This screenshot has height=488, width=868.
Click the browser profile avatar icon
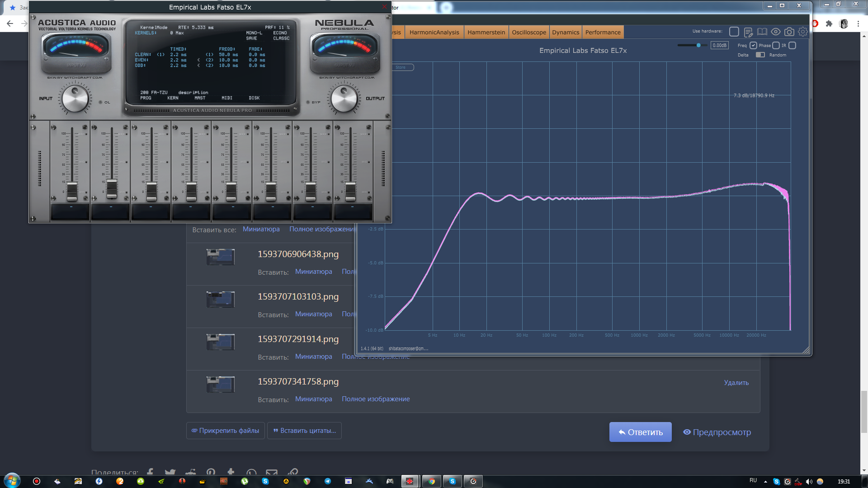(844, 23)
